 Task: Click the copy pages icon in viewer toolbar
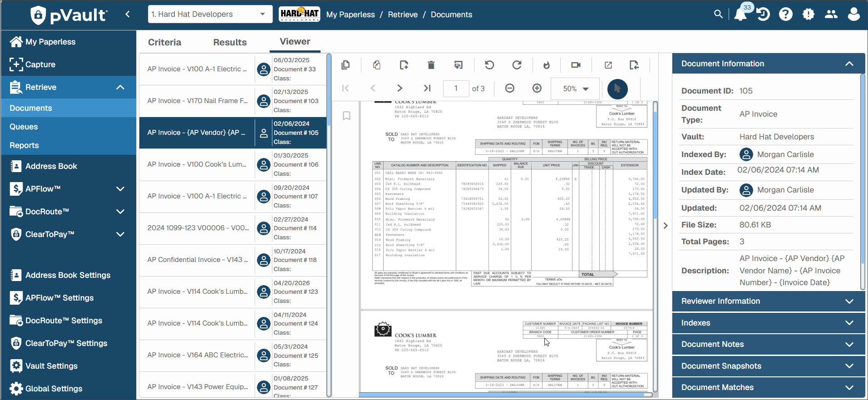point(345,65)
